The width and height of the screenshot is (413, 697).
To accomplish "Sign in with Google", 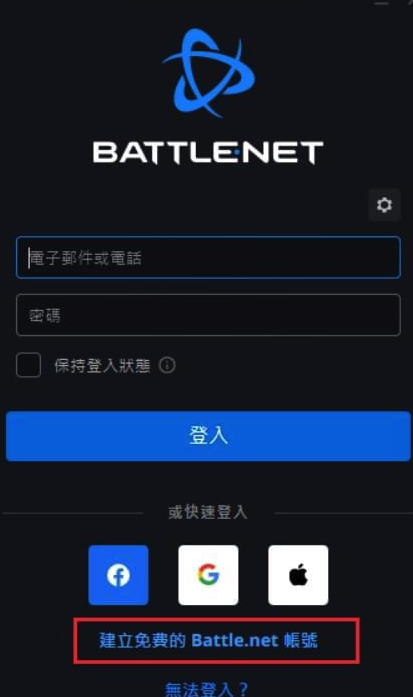I will click(208, 575).
